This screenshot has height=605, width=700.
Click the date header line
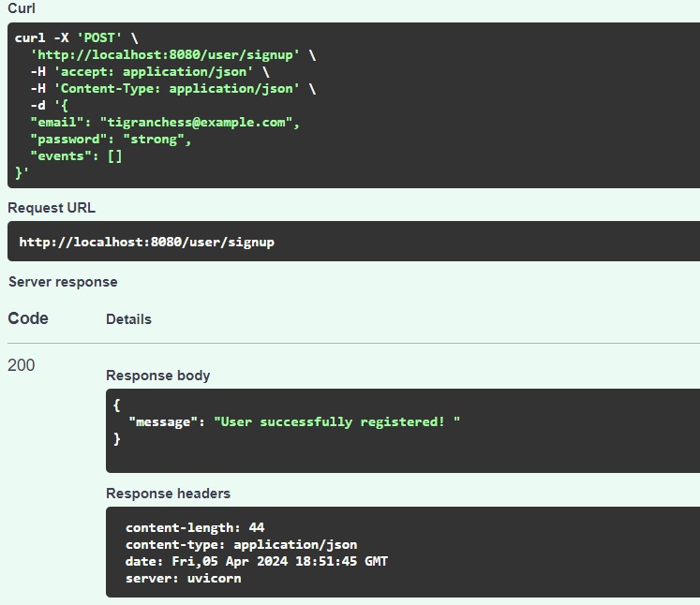pos(256,561)
